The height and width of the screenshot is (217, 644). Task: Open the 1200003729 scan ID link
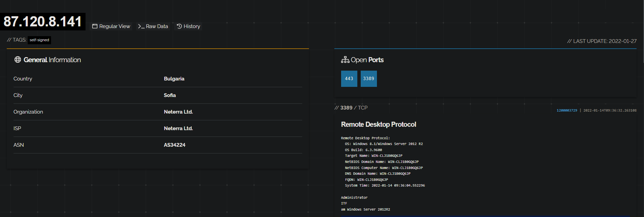(567, 111)
